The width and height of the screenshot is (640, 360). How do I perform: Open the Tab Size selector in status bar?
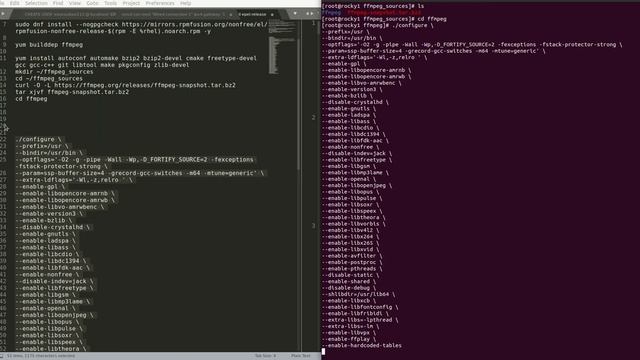(266, 356)
